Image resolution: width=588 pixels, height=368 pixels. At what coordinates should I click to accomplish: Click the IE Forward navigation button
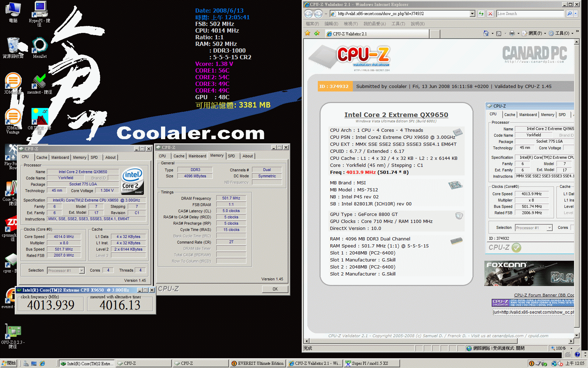pos(318,14)
